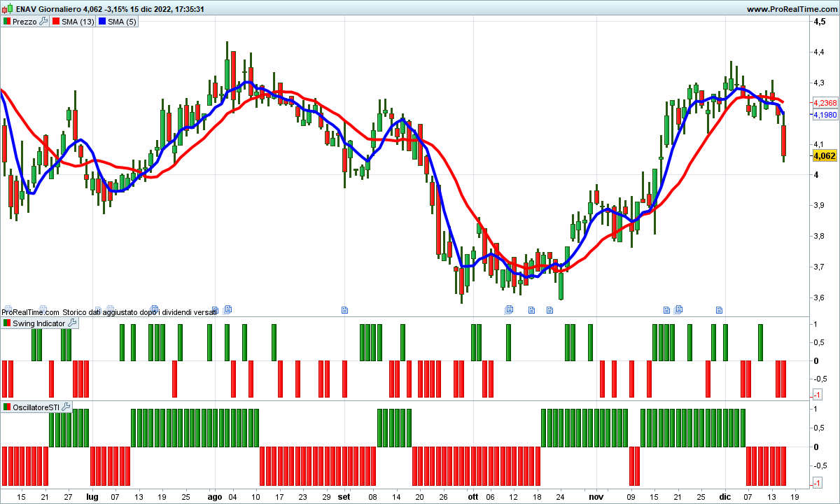The width and height of the screenshot is (840, 504).
Task: Click the Prezzo red-green color icon
Action: (7, 22)
